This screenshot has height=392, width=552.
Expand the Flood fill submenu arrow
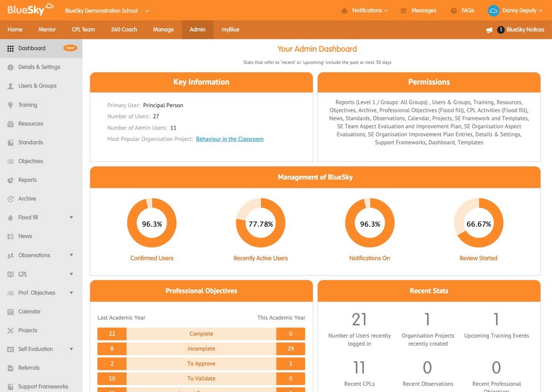pyautogui.click(x=72, y=218)
